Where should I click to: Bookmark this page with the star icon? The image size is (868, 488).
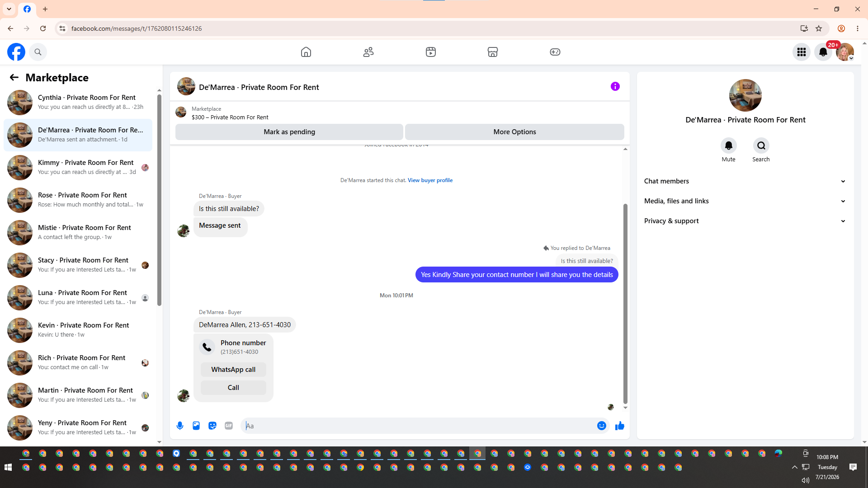819,28
